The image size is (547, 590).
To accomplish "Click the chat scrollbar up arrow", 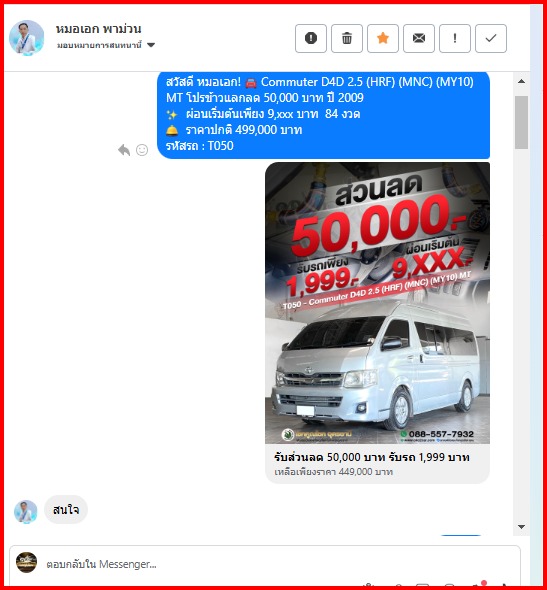I will click(x=521, y=81).
